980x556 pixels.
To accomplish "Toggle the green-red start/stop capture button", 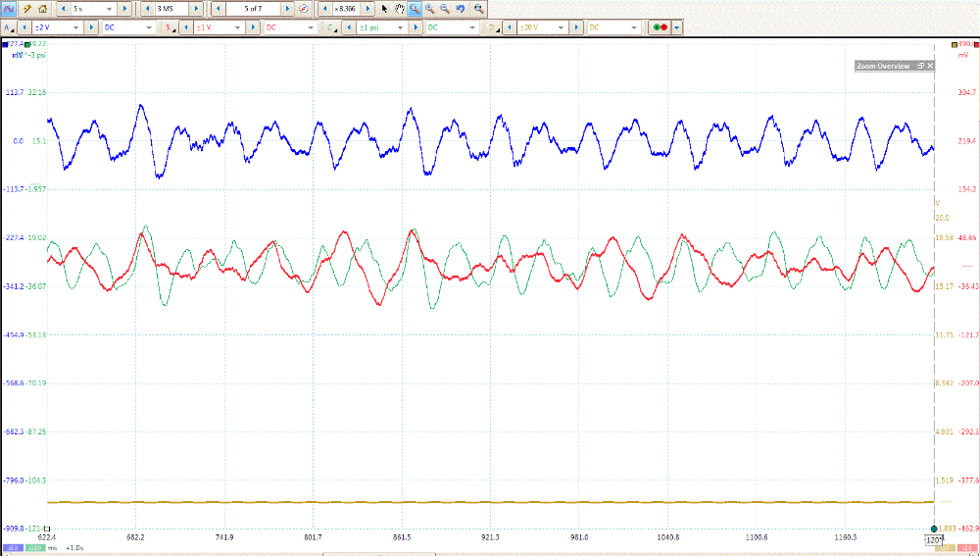I will click(660, 27).
